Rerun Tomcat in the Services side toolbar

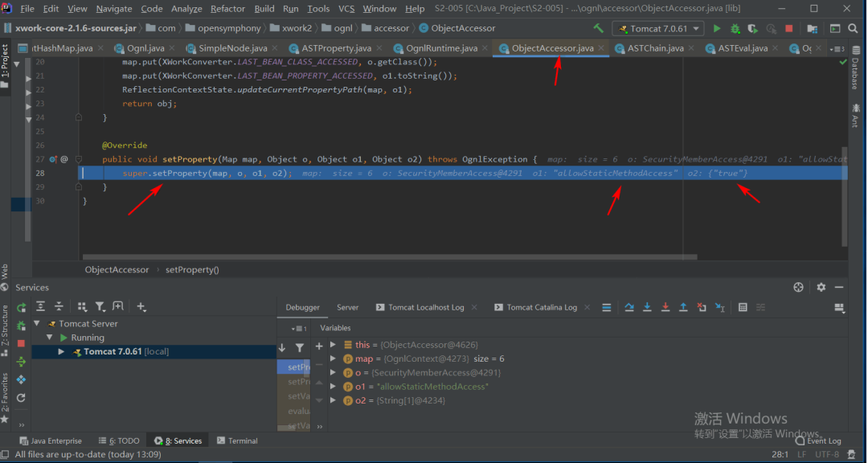point(21,307)
